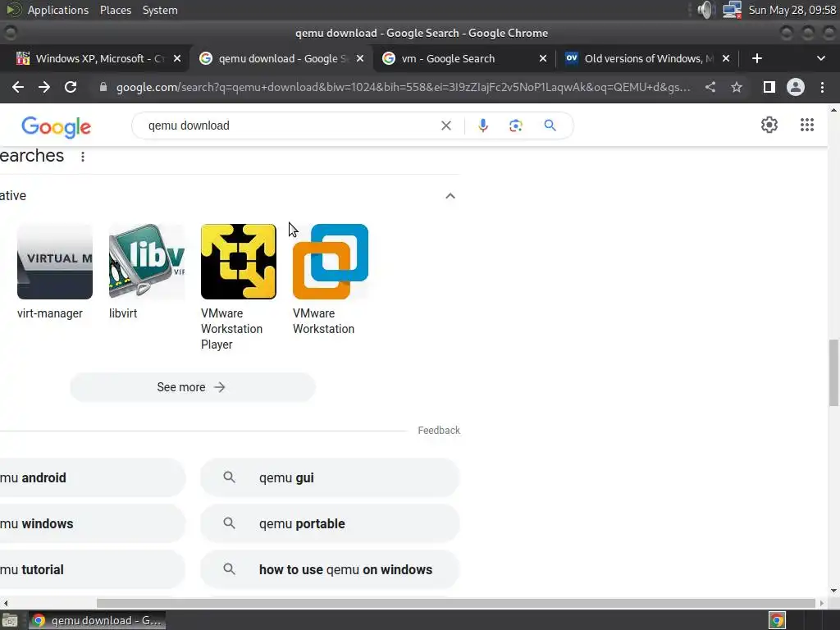The width and height of the screenshot is (840, 630).
Task: Open VMware Workstation logo
Action: [x=331, y=262]
